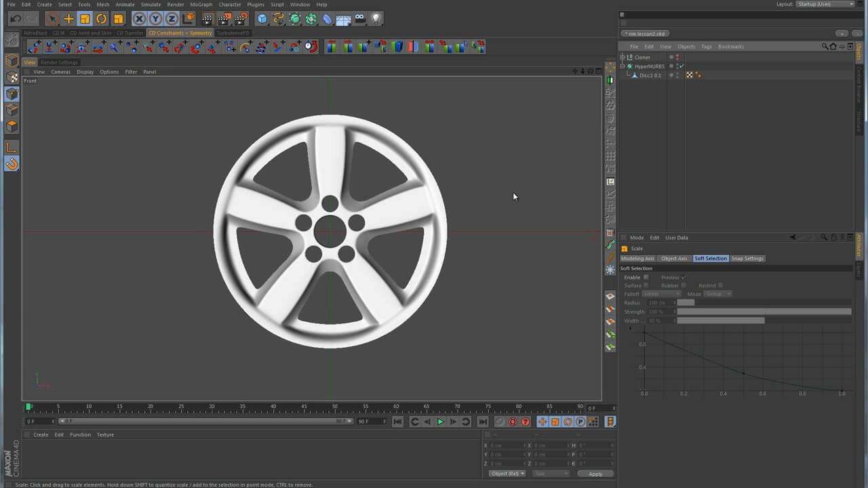This screenshot has width=868, height=488.
Task: Click the Apply button
Action: [595, 474]
